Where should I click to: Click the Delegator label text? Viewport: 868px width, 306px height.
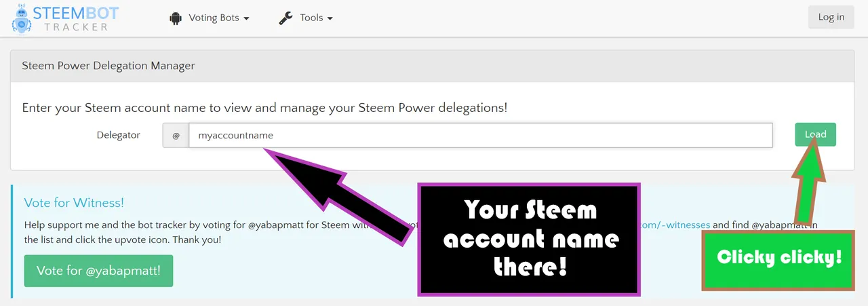tap(118, 135)
